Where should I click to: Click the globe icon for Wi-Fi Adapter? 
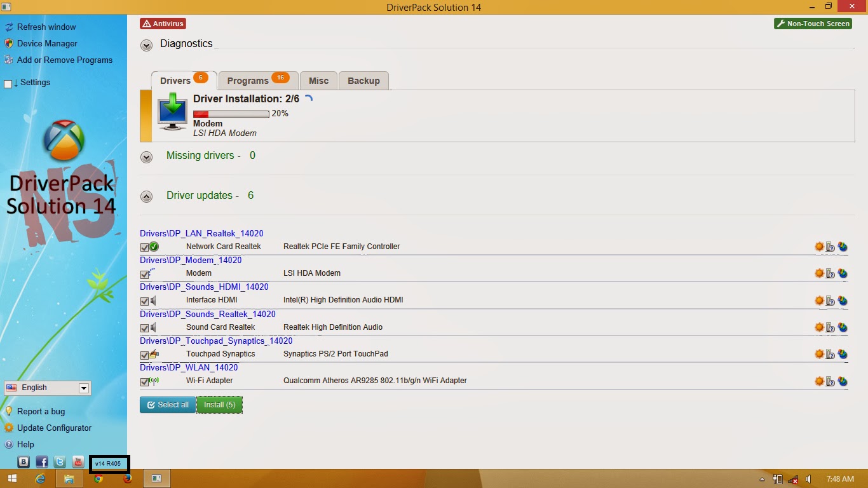[843, 381]
